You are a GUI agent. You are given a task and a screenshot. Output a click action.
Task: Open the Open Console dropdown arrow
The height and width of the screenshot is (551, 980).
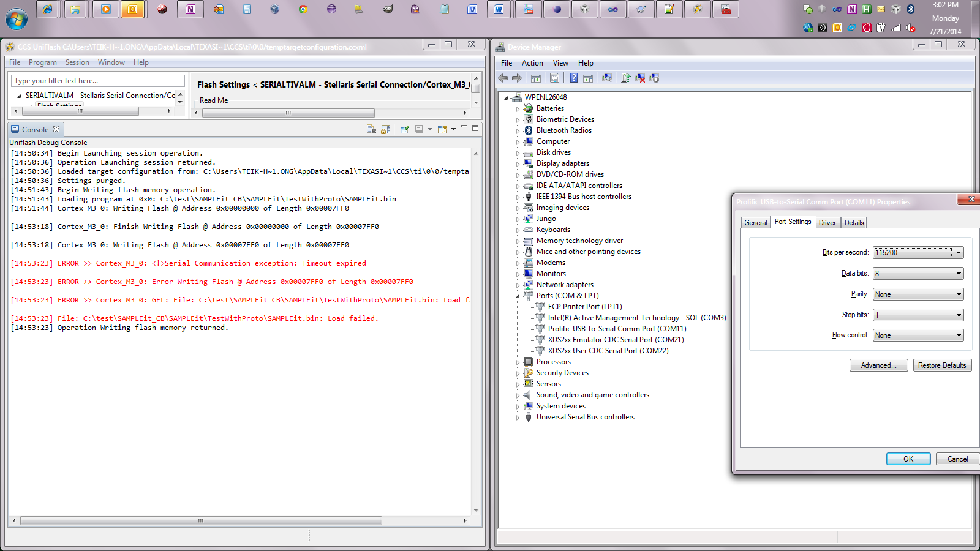coord(453,129)
